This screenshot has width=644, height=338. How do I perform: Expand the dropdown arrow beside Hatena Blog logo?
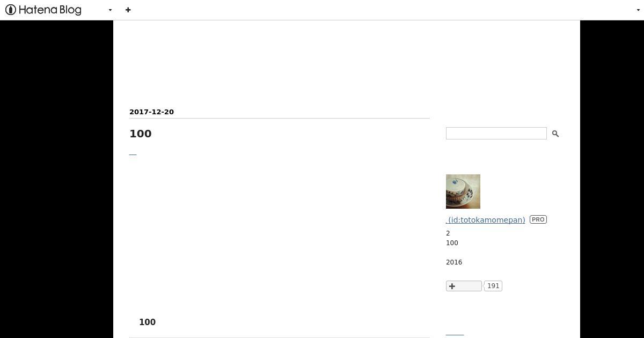click(110, 10)
